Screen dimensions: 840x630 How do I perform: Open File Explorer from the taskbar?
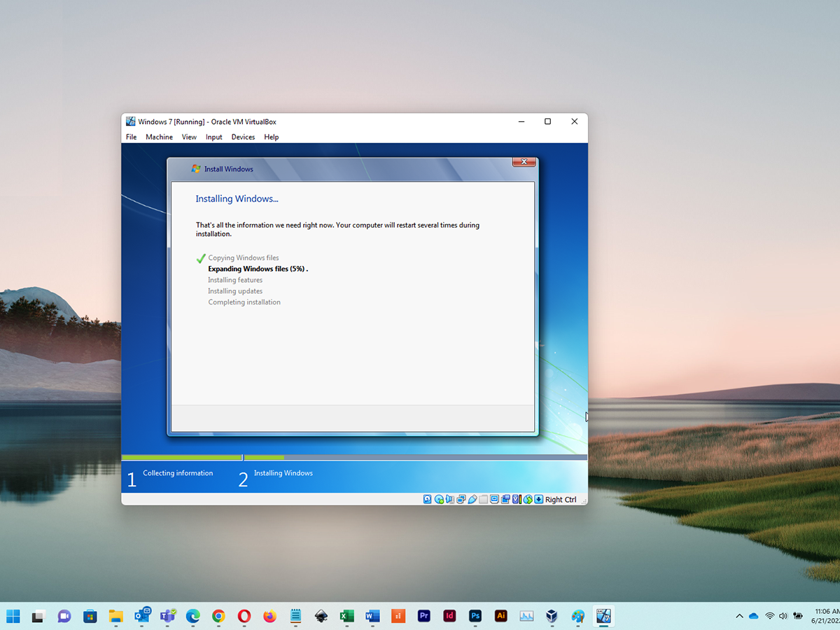point(115,616)
